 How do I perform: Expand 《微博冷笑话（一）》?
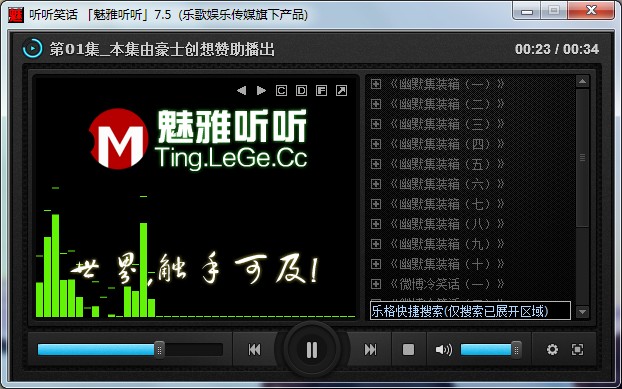[x=376, y=284]
